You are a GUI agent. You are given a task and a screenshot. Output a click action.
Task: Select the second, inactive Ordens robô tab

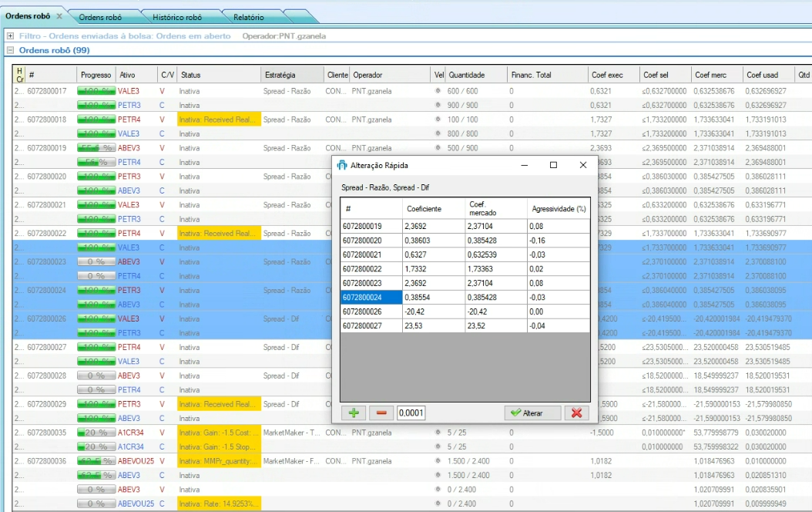click(100, 17)
